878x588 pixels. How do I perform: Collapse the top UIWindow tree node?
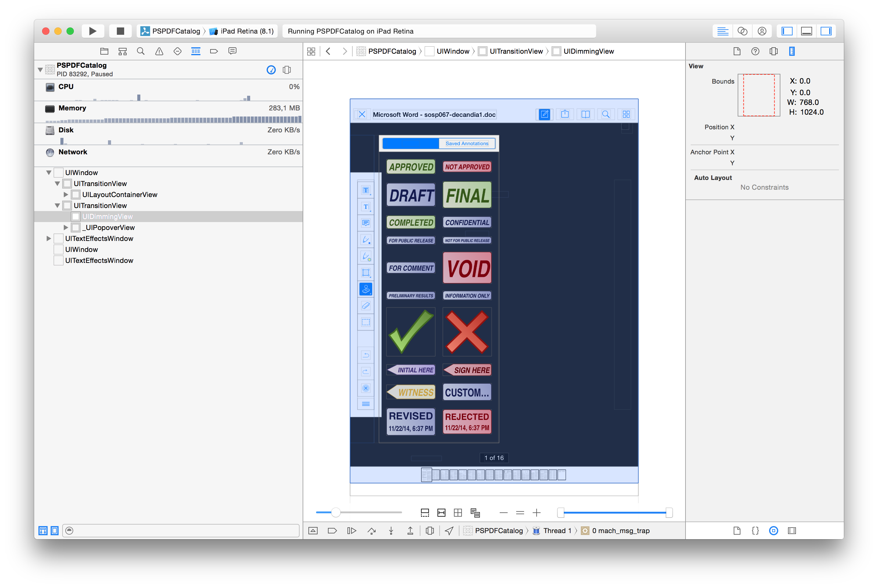click(x=49, y=173)
